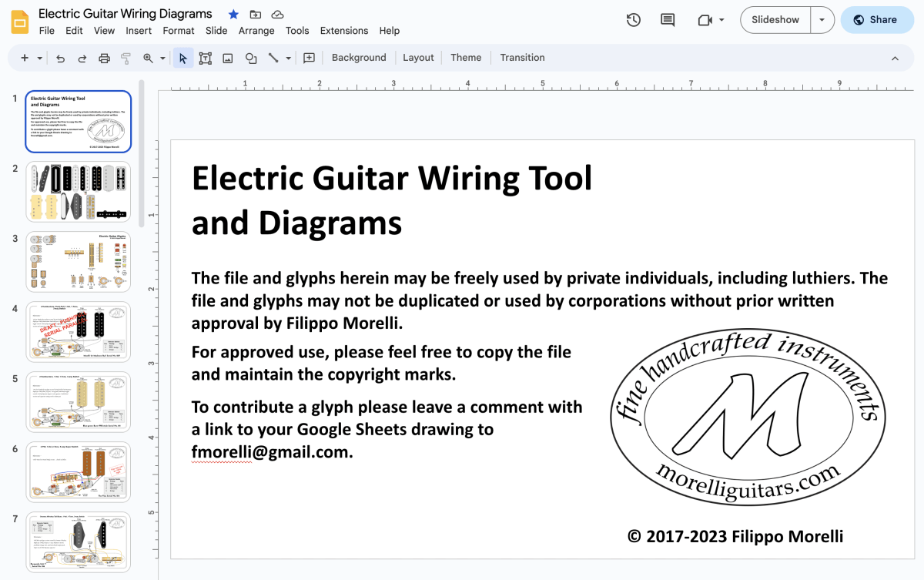
Task: Activate the select cursor tool
Action: pos(182,58)
